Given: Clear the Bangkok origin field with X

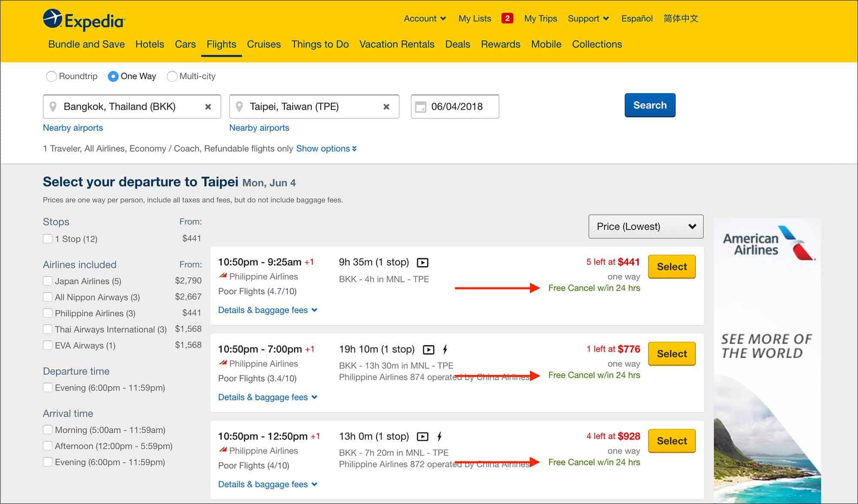Looking at the screenshot, I should [208, 107].
